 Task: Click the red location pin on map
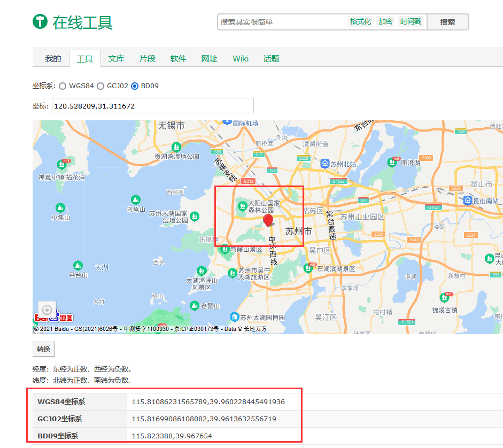tap(268, 220)
